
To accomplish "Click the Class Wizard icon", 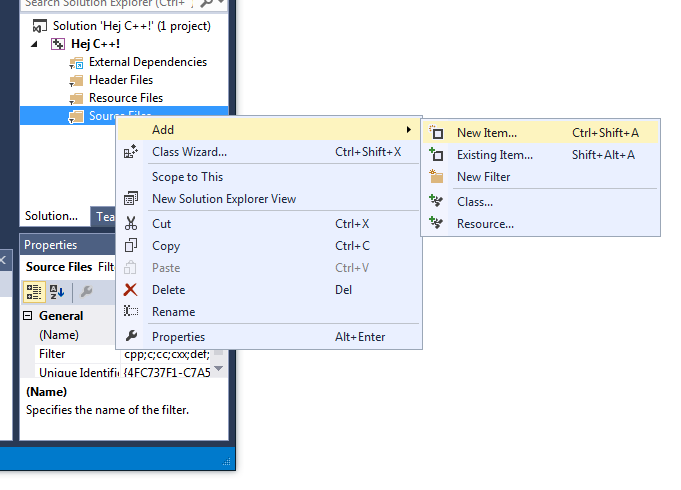I will 131,152.
